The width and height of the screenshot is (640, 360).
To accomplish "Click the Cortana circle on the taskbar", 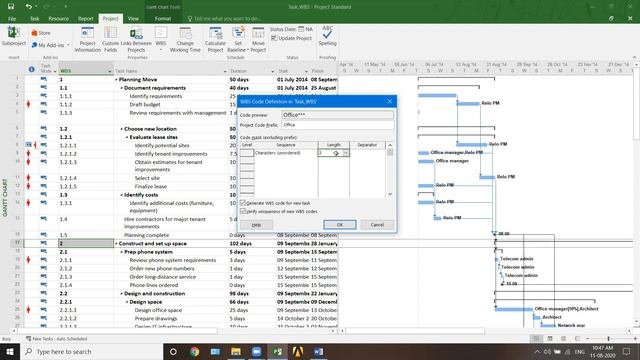I will click(x=173, y=351).
